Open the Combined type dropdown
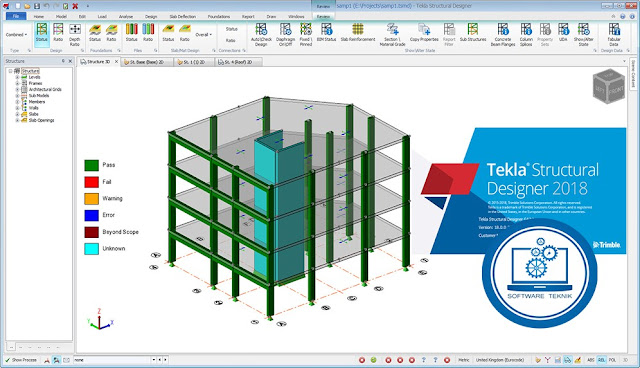 tap(16, 35)
